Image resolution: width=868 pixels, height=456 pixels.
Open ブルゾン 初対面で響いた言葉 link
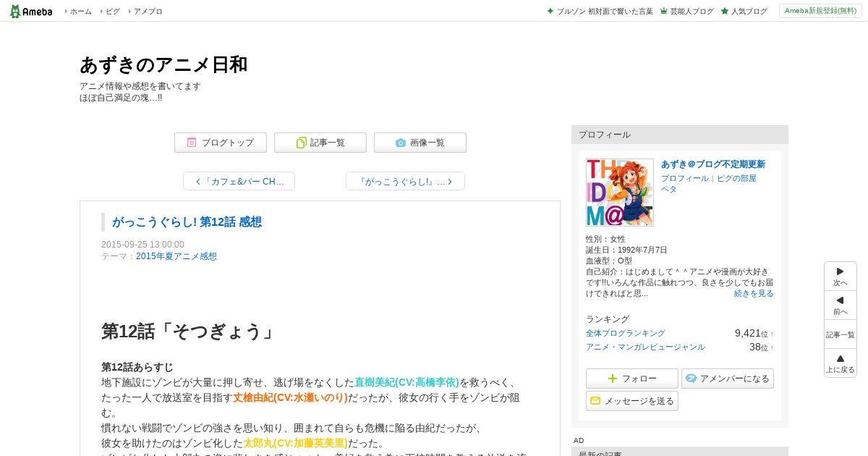click(605, 12)
